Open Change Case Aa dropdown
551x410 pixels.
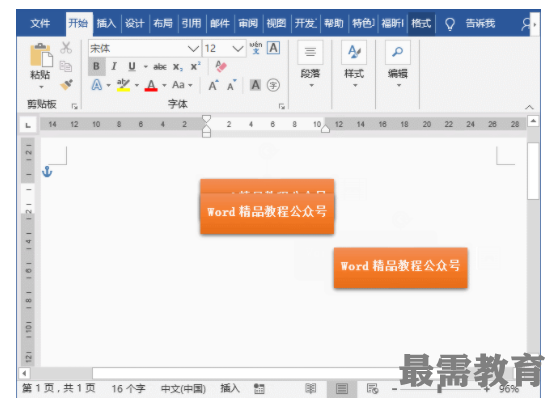(182, 85)
